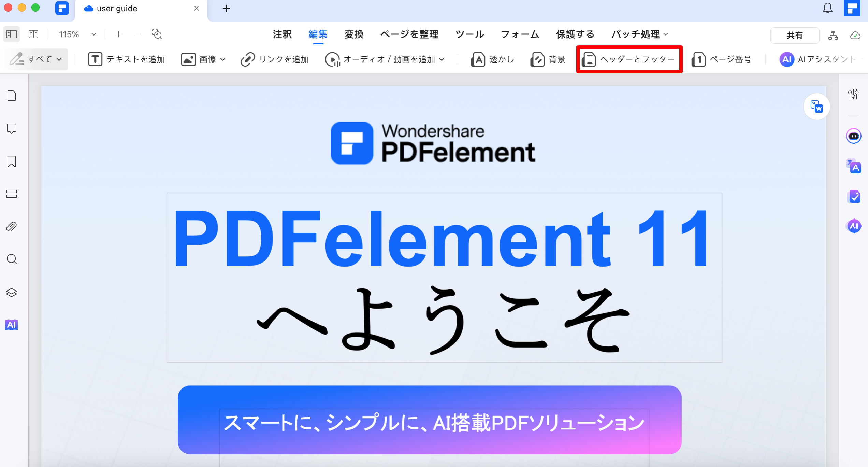Open the comments panel sidebar icon
The image size is (868, 467).
point(12,128)
